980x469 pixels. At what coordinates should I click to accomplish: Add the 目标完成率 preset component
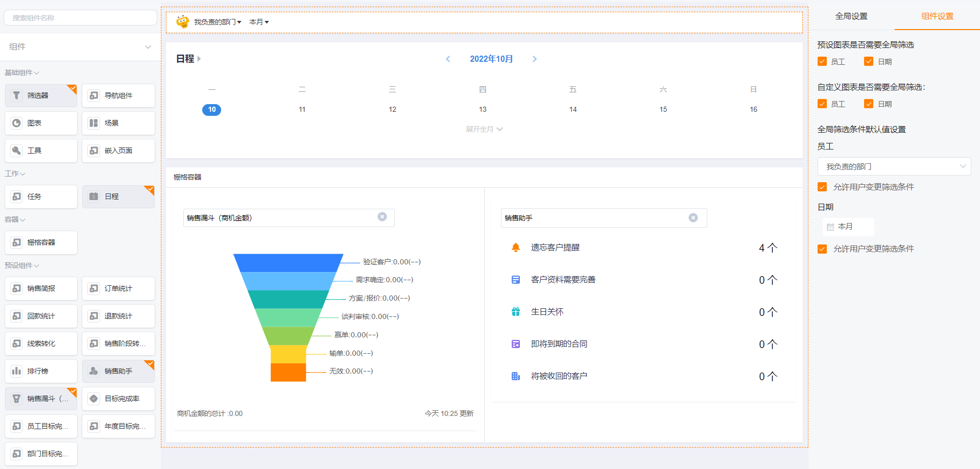(118, 399)
